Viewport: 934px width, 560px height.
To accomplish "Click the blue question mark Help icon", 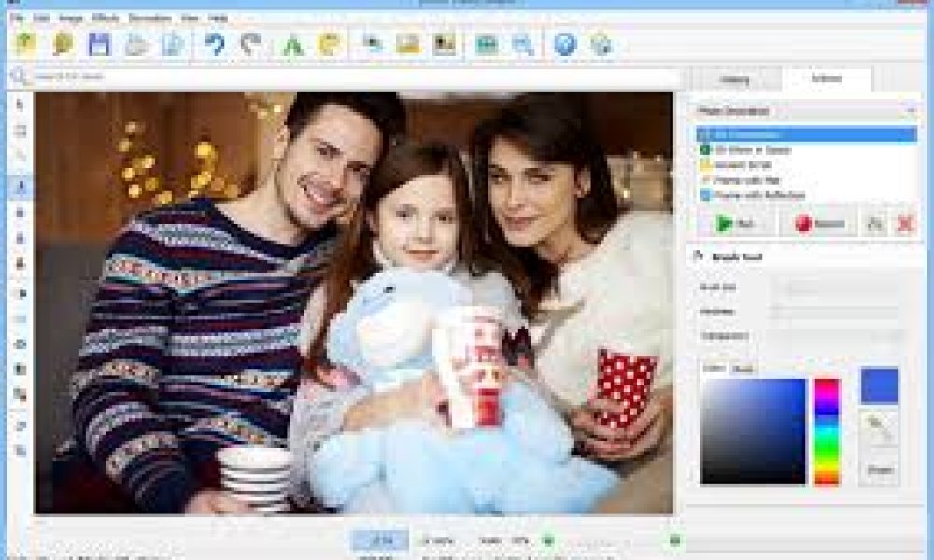I will point(565,45).
